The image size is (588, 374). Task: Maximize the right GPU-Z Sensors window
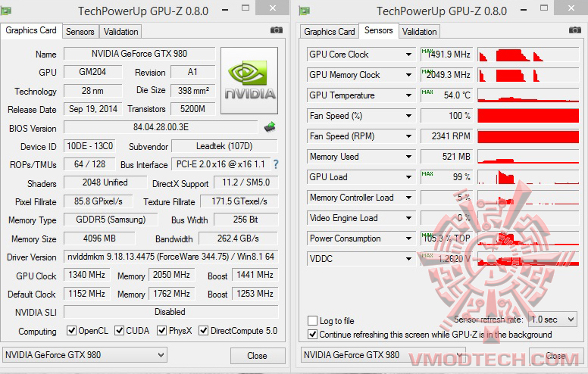click(544, 8)
